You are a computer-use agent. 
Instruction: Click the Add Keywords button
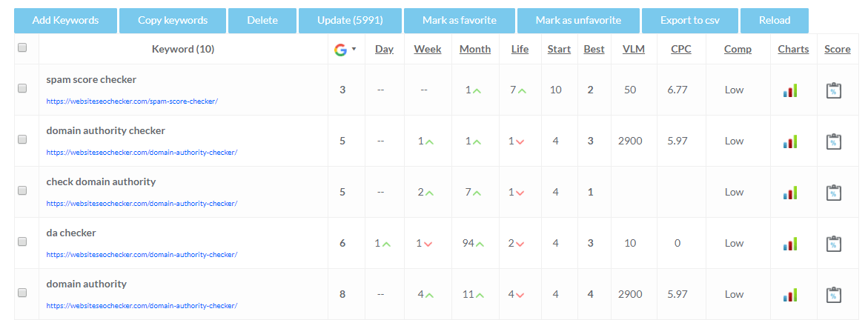point(65,21)
